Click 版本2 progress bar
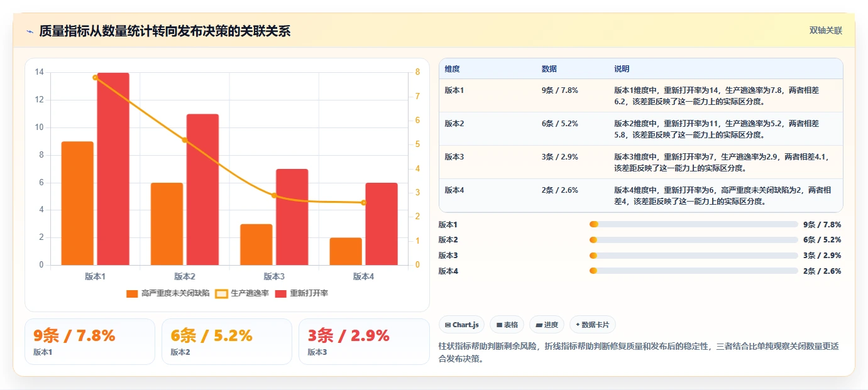Screen dimensions: 868x390 694,240
